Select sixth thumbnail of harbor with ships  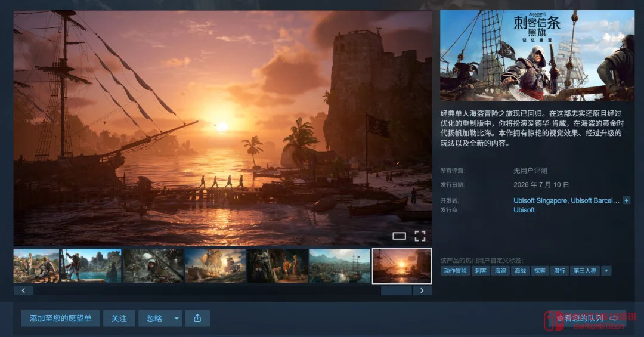pos(340,265)
